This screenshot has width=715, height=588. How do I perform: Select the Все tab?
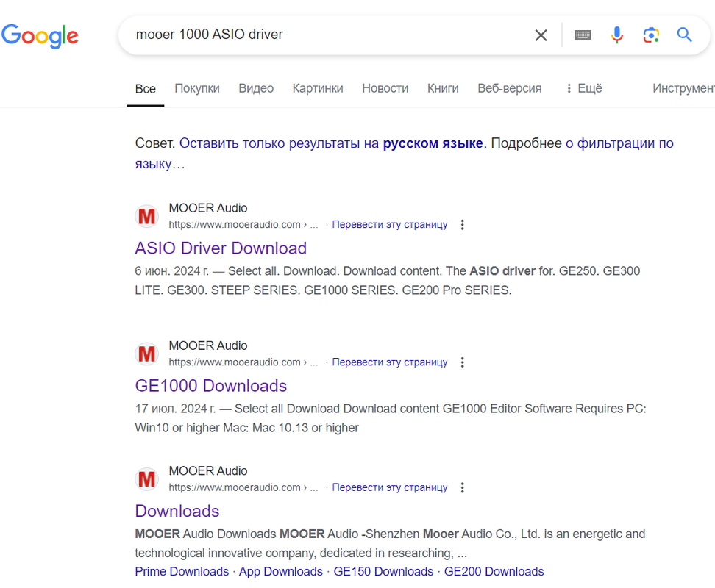tap(146, 88)
